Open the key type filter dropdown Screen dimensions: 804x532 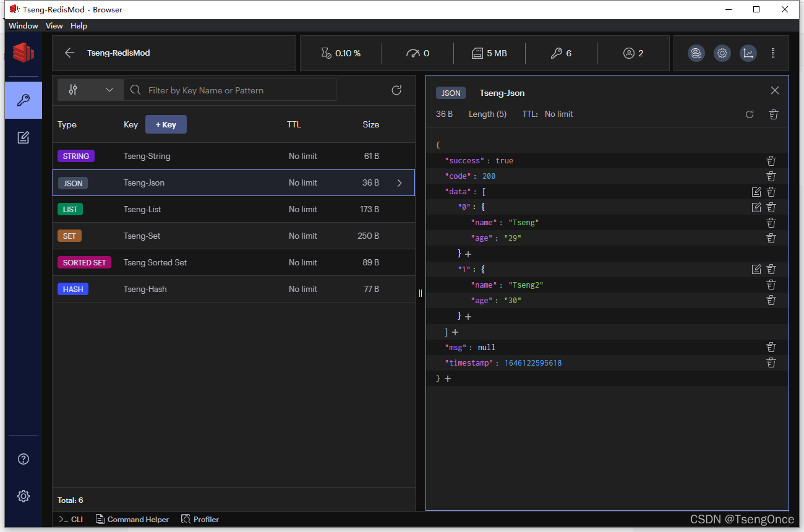[x=90, y=90]
